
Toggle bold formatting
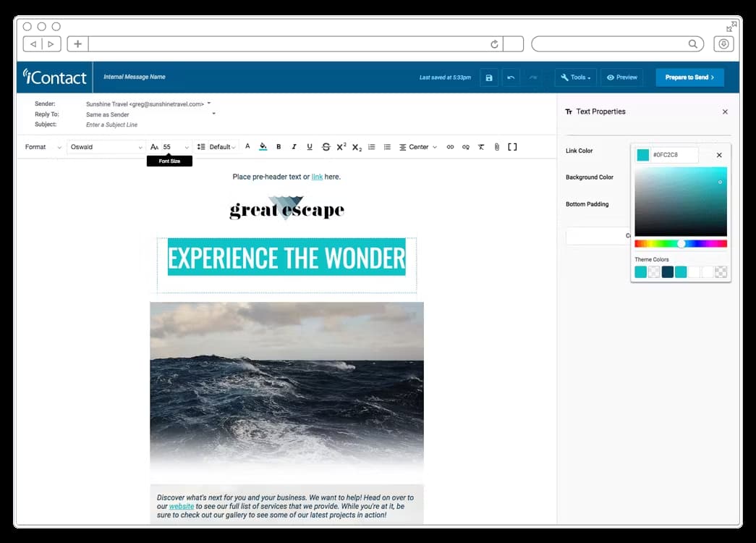[x=279, y=147]
